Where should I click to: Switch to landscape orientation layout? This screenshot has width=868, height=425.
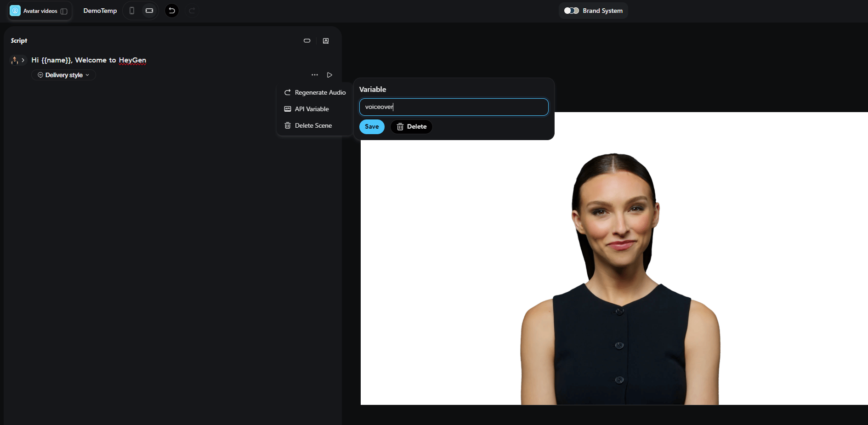(x=149, y=11)
